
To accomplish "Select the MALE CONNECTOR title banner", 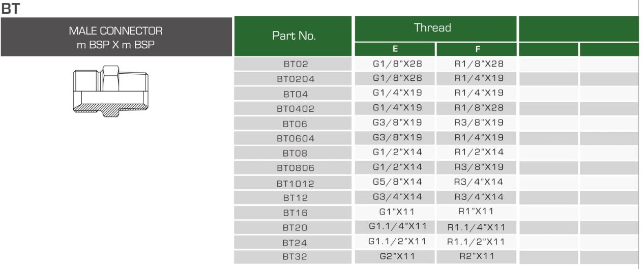I will [x=116, y=37].
